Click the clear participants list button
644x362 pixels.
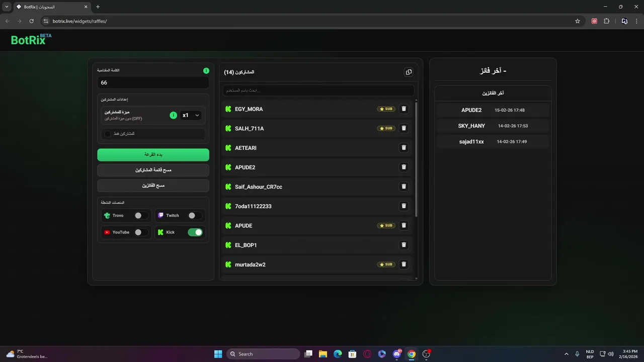tap(153, 170)
